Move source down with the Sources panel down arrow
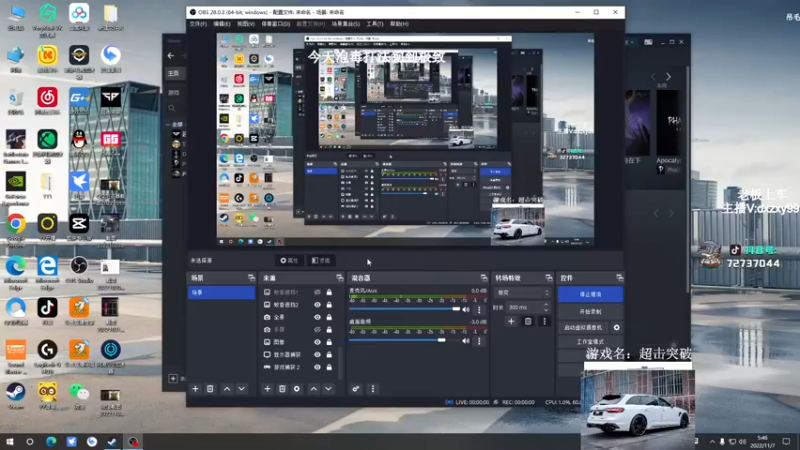This screenshot has height=450, width=800. click(329, 389)
